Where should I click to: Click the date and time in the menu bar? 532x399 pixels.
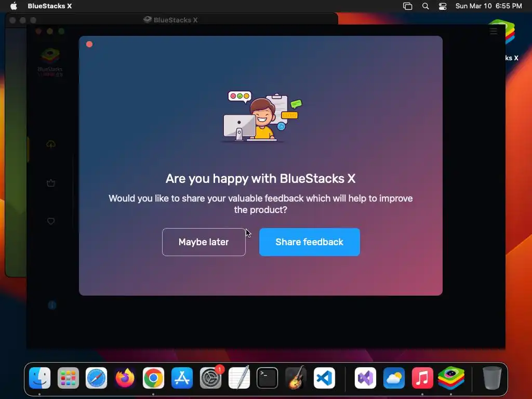point(488,6)
